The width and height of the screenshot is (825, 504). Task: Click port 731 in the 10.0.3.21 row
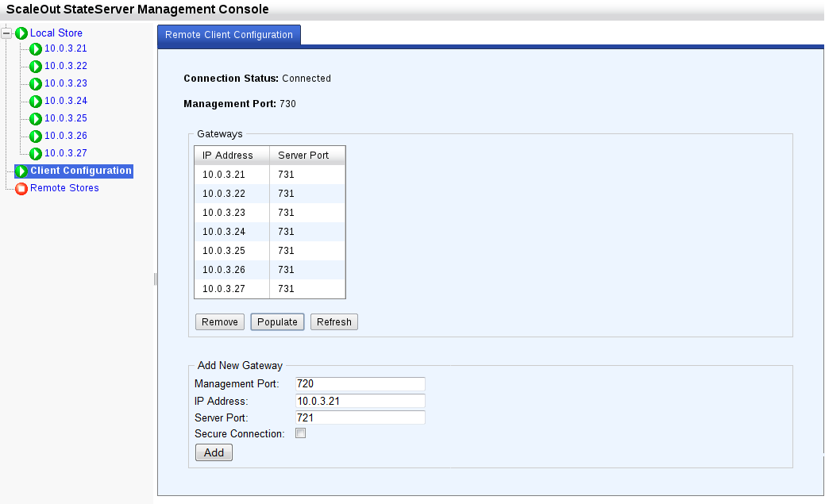307,174
